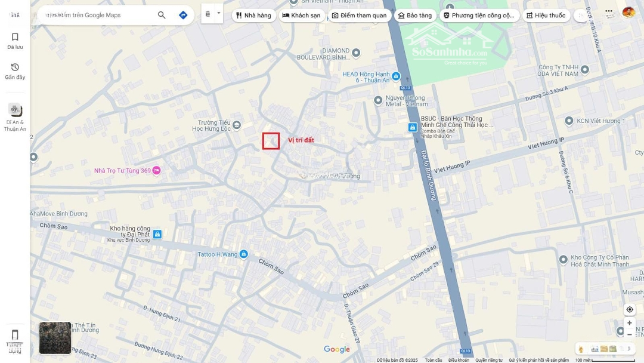Click the magnifier search icon

162,15
